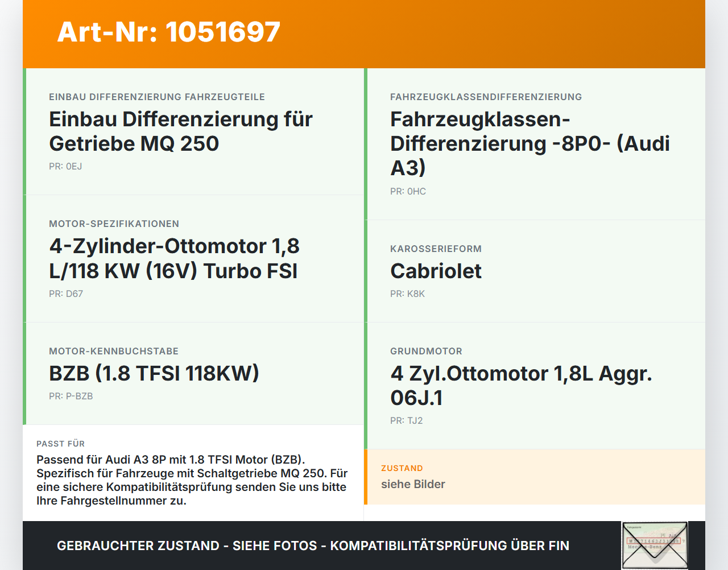Select the '4 Zyl.Ottomotor 1,8L Aggr. 06J.1' text
Screen dimensions: 728x570
[x=521, y=386]
